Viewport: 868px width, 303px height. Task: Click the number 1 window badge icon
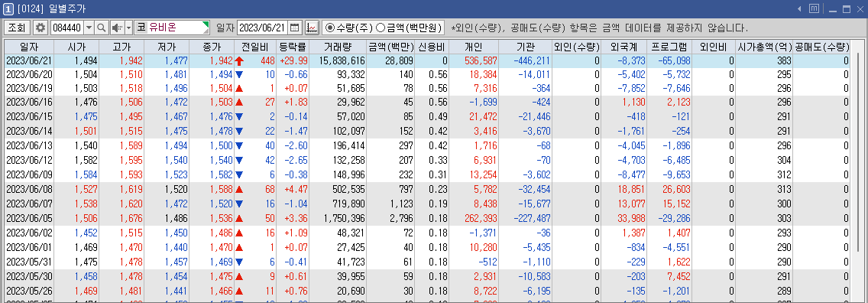pyautogui.click(x=8, y=9)
